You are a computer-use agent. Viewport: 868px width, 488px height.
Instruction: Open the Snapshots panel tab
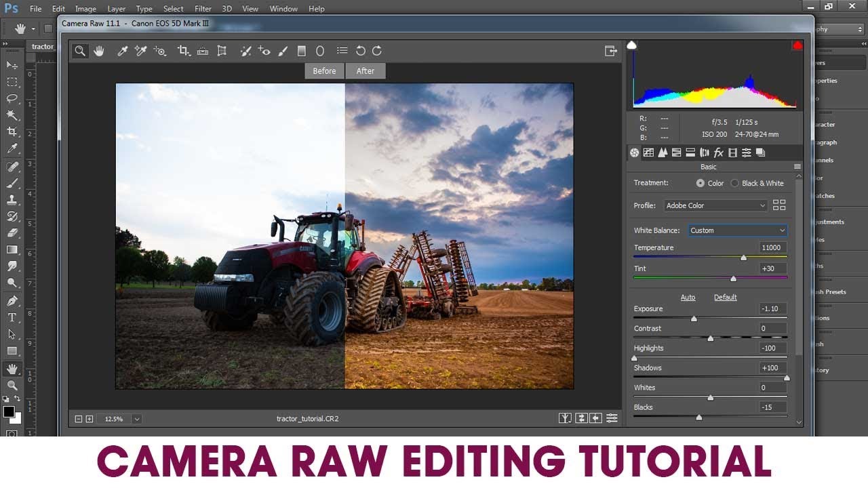point(760,152)
